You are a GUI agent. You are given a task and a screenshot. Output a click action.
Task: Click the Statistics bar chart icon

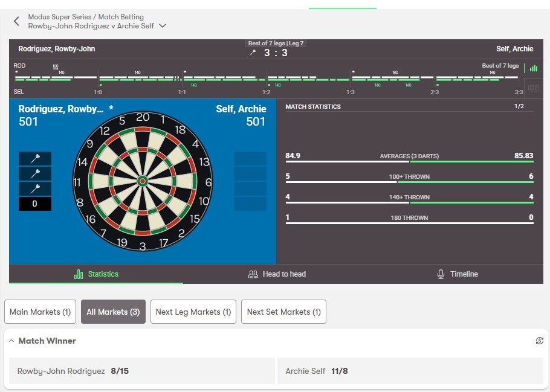tap(79, 274)
